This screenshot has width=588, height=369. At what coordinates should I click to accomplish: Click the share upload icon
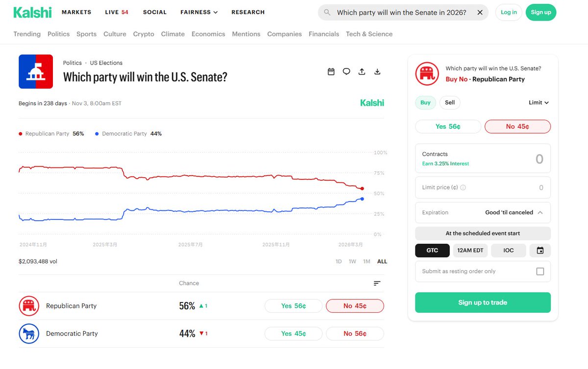click(x=362, y=71)
